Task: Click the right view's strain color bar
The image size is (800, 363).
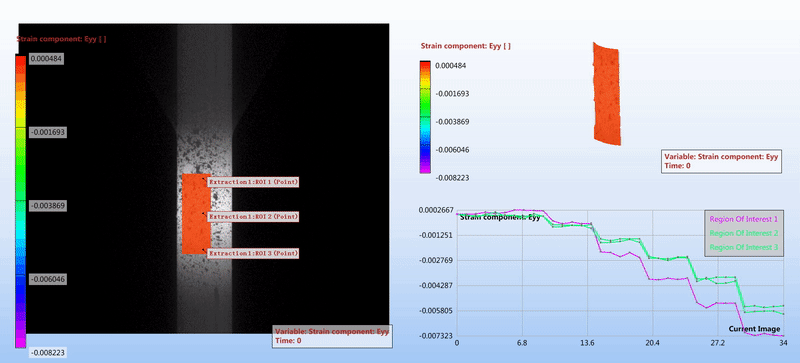Action: (x=426, y=117)
